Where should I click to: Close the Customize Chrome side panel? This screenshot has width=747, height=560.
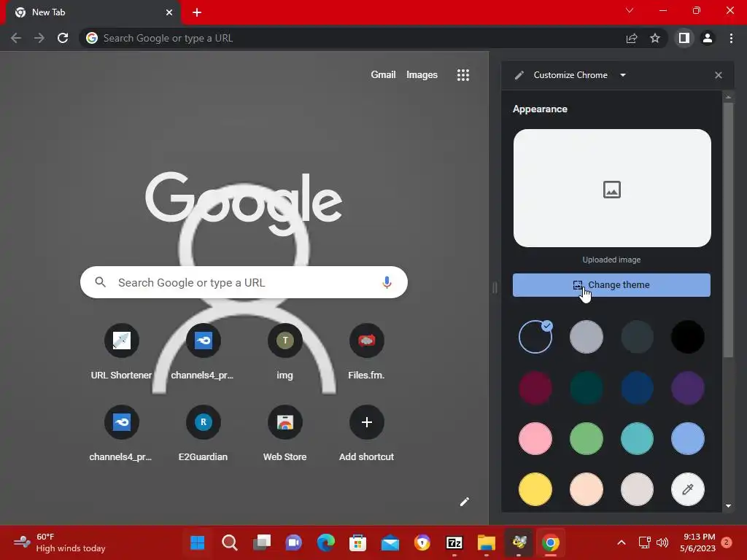click(x=719, y=75)
